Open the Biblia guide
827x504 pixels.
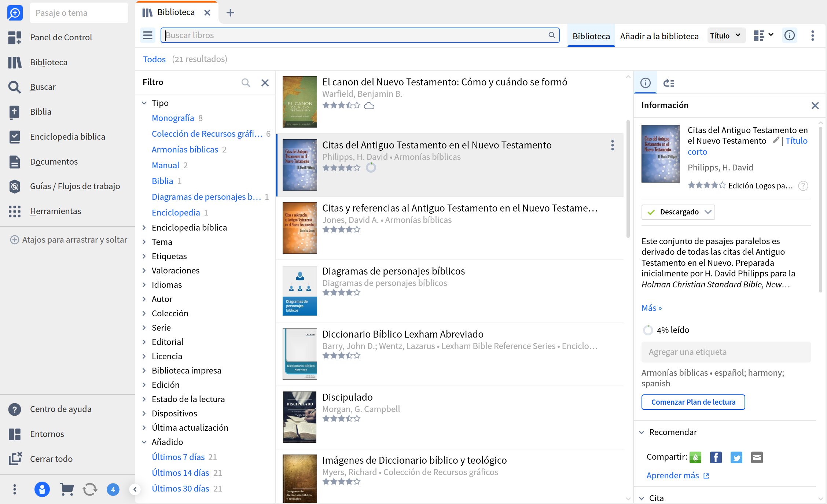(x=41, y=112)
